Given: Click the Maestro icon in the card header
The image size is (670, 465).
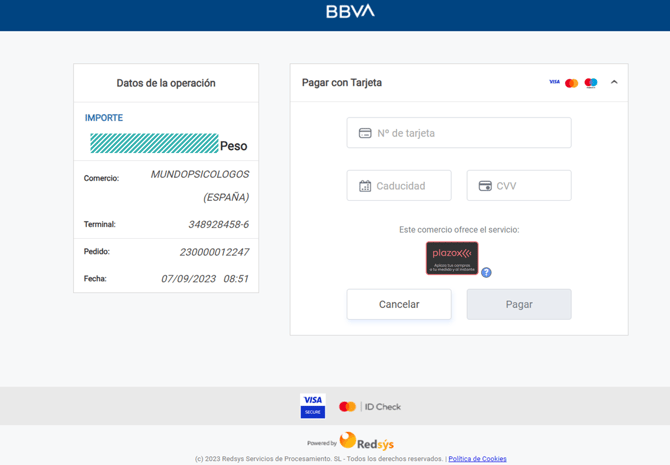Looking at the screenshot, I should click(591, 83).
